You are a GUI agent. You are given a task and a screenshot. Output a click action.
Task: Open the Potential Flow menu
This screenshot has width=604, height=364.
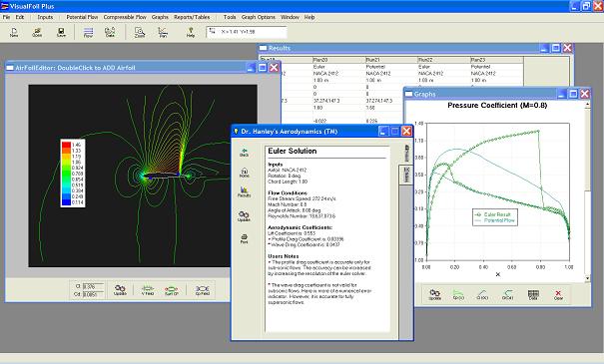click(x=82, y=17)
